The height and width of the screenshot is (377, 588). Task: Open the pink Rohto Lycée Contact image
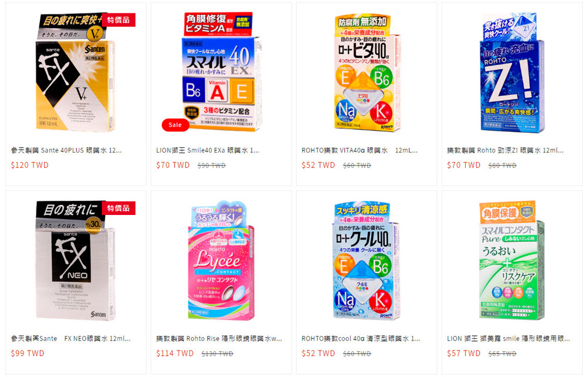[221, 261]
